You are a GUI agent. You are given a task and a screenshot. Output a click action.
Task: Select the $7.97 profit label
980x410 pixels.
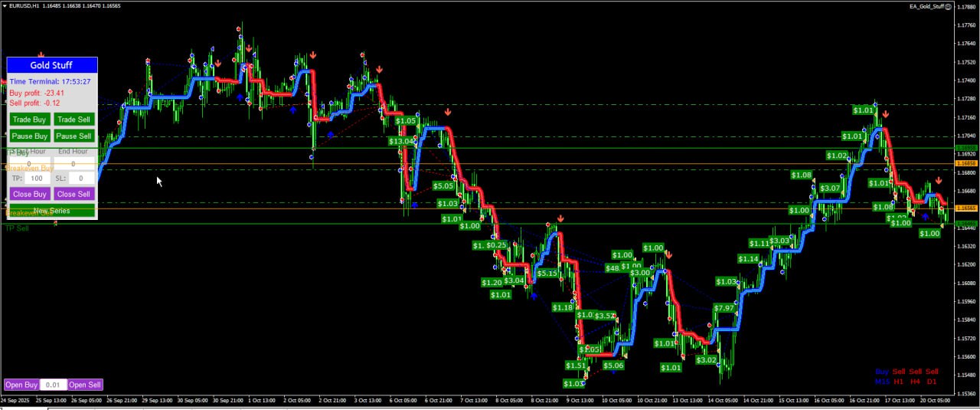point(724,308)
